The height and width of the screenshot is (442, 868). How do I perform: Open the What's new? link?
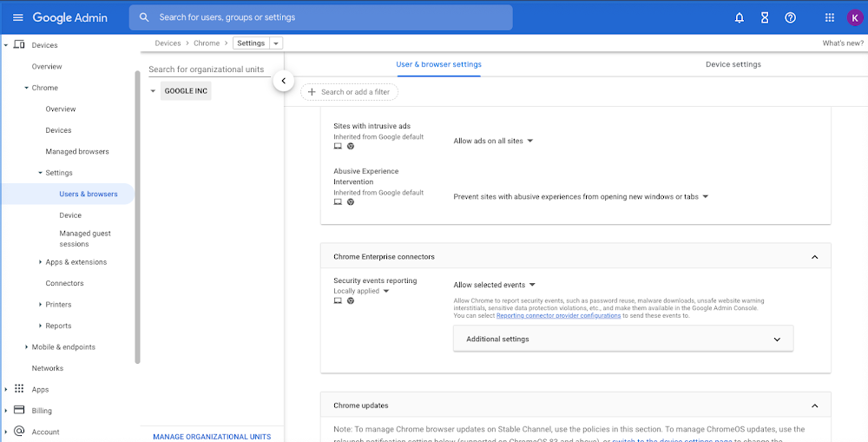(x=843, y=43)
